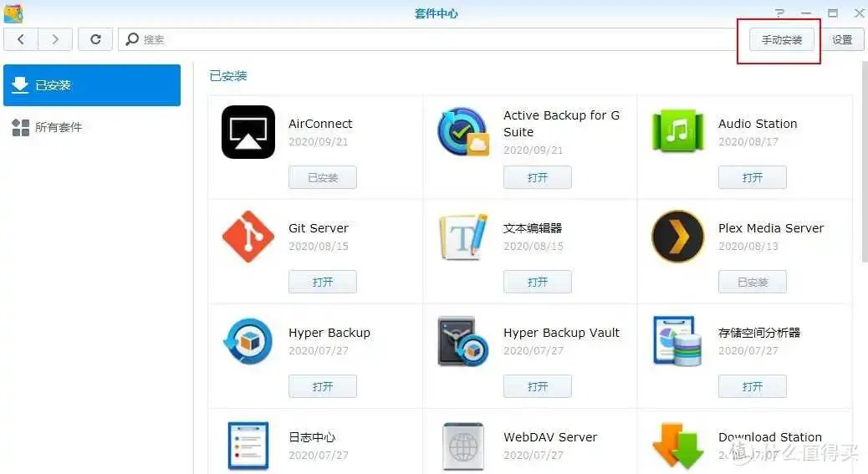Refresh the package list
Viewport: 868px width, 474px height.
click(x=95, y=39)
